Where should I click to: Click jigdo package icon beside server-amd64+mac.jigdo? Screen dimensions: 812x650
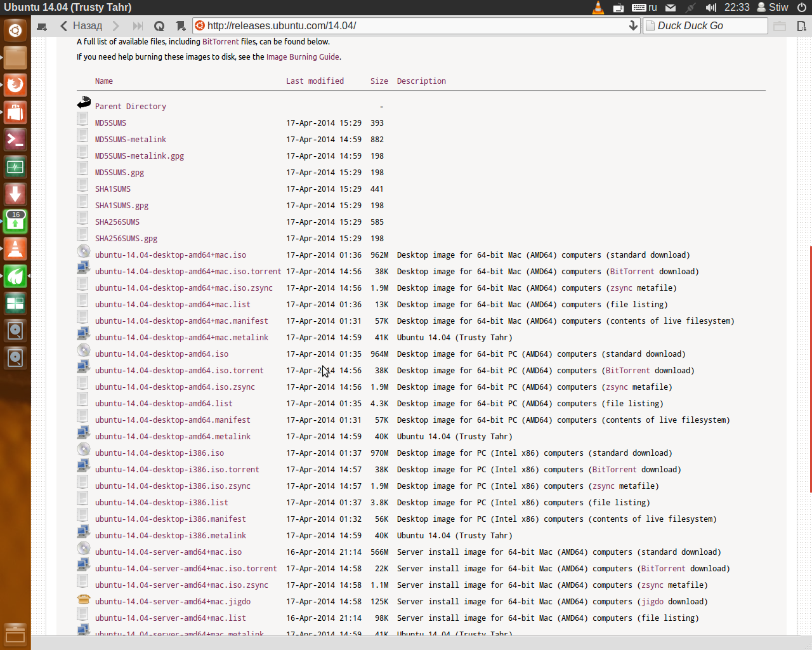pyautogui.click(x=84, y=599)
